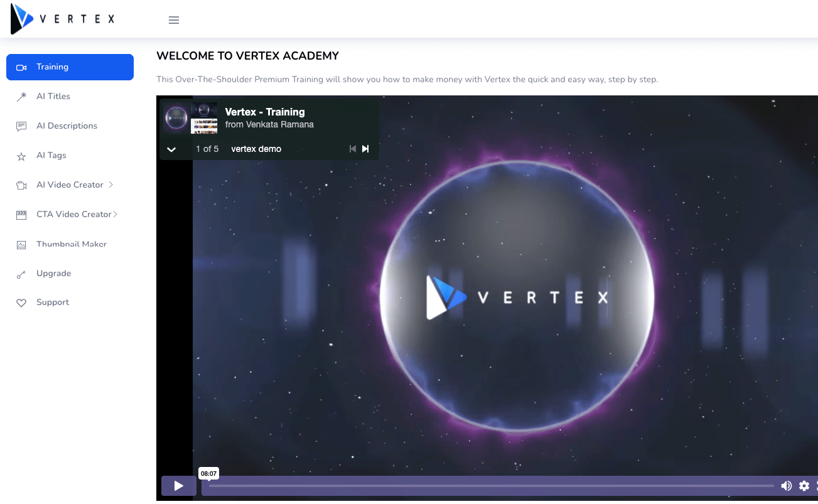Expand the CTA Video Creator chevron
This screenshot has width=818, height=504.
tap(117, 214)
